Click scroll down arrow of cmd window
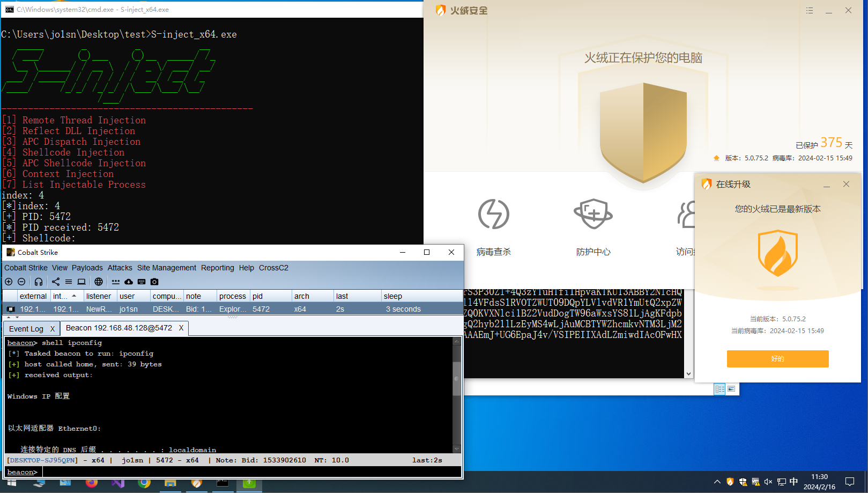 coord(688,374)
